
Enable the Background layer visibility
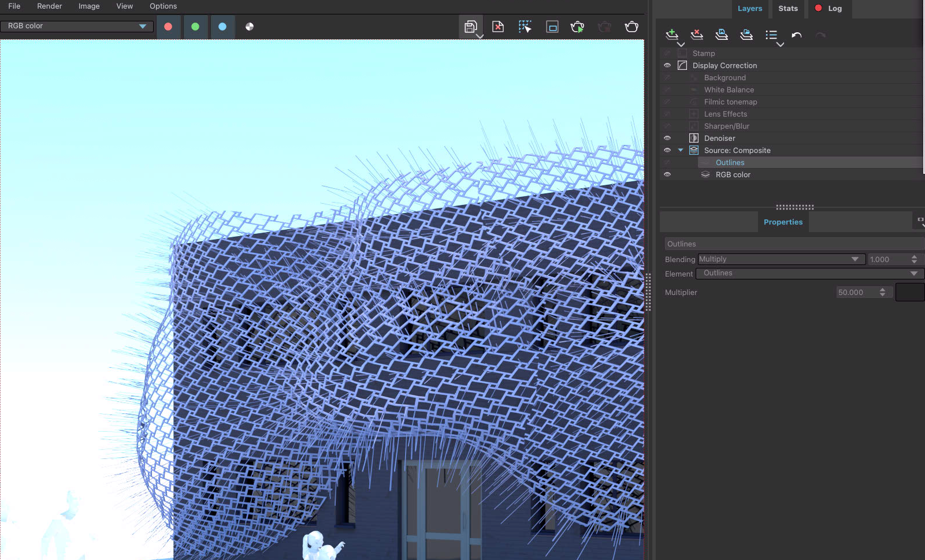tap(667, 77)
